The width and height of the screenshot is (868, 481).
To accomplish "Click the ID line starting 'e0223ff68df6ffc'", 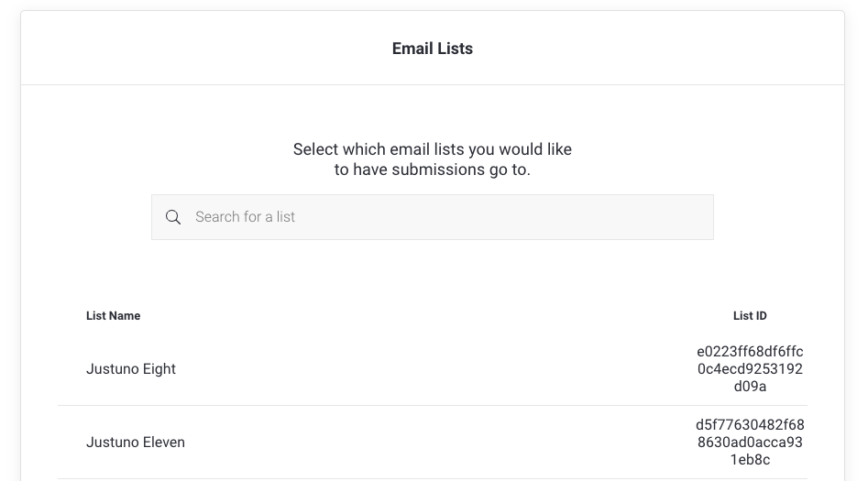I will point(750,351).
